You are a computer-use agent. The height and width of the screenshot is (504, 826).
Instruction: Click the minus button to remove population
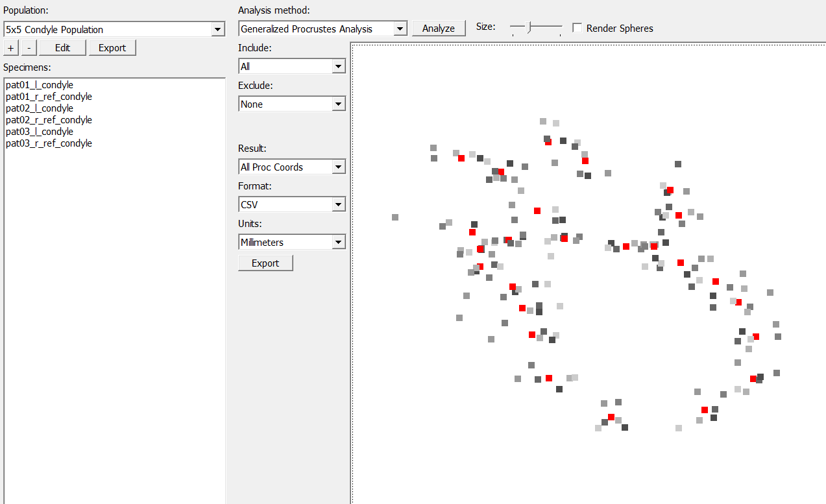coord(29,48)
